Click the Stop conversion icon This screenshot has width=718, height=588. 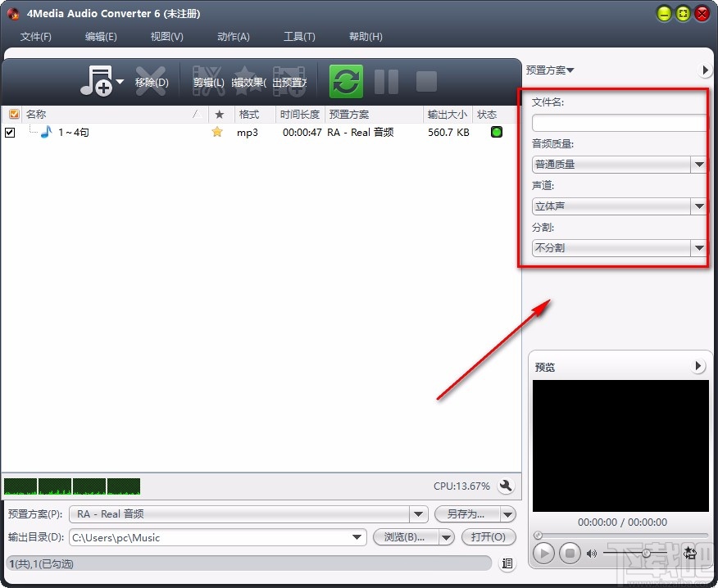coord(425,80)
